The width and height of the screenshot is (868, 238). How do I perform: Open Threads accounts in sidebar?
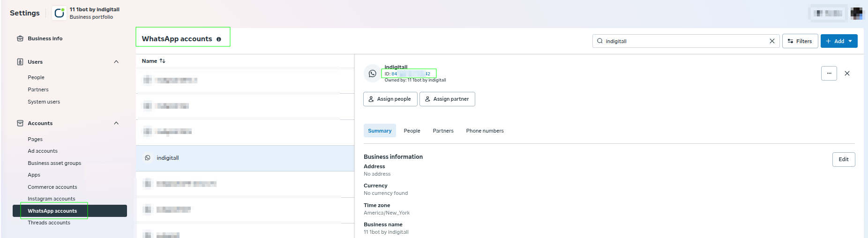(x=49, y=223)
